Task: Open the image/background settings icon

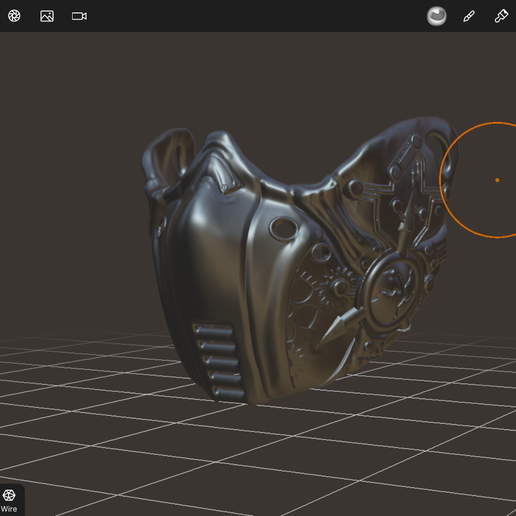Action: (47, 16)
